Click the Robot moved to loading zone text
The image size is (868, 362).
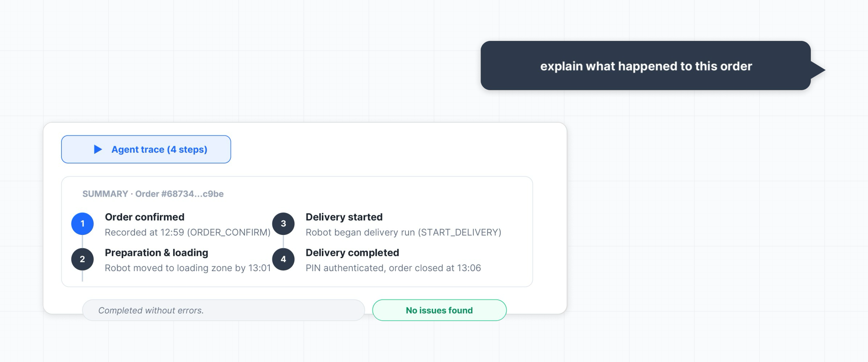[x=188, y=268]
